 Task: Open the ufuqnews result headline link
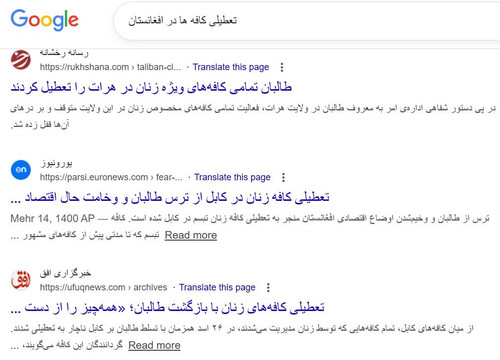[167, 308]
